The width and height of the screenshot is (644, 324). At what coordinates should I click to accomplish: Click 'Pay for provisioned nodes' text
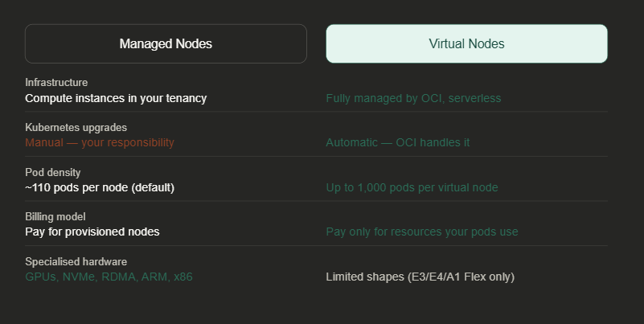92,232
